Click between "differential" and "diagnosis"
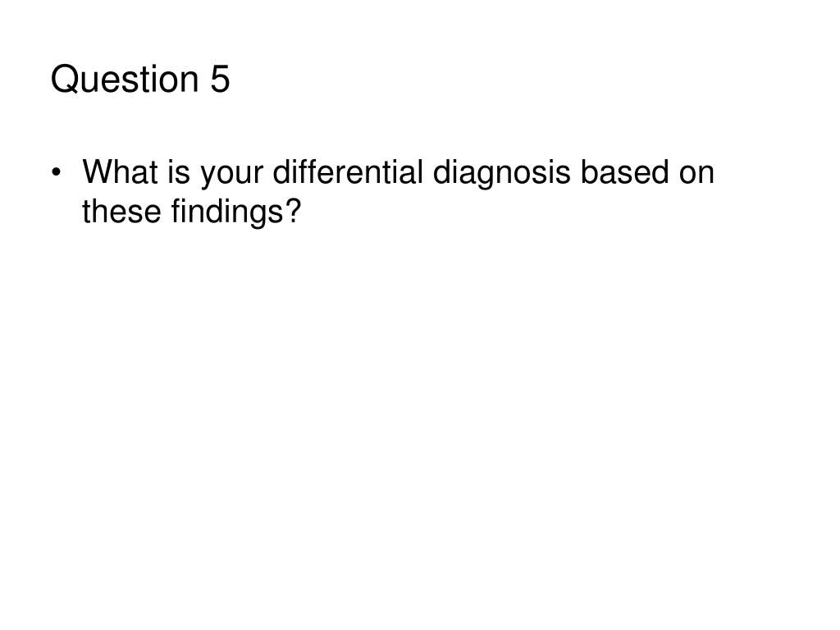This screenshot has height=630, width=840. click(x=428, y=172)
